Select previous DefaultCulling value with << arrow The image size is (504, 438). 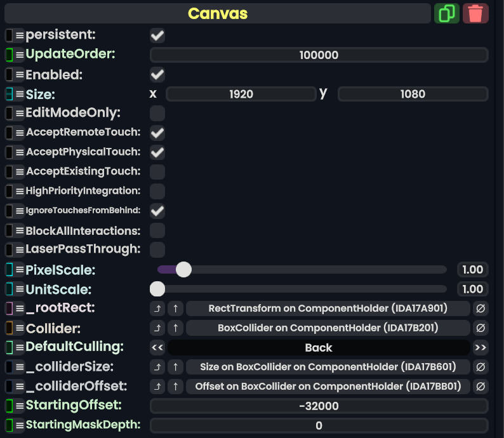(x=157, y=348)
